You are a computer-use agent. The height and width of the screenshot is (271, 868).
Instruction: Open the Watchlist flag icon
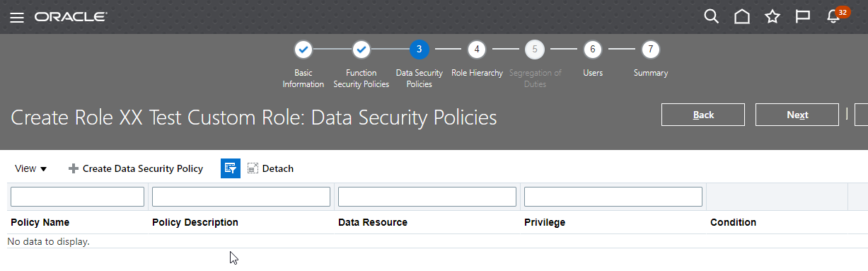click(x=803, y=16)
